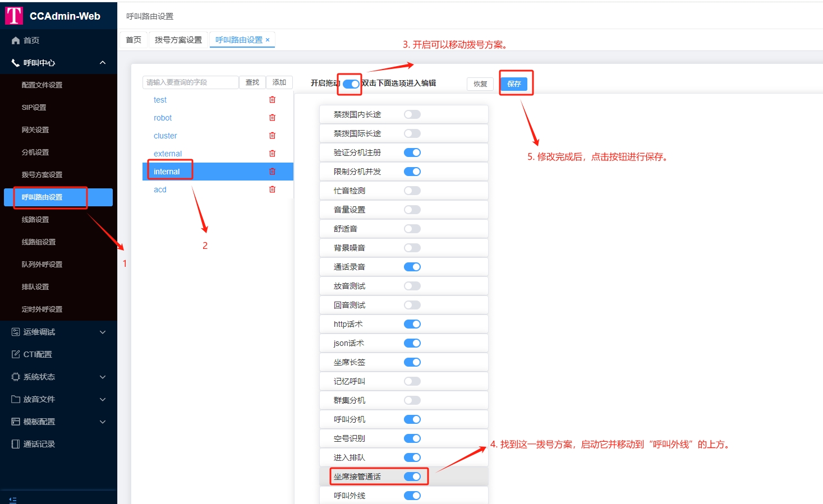823x504 pixels.
Task: Open the 首页 tab
Action: click(x=133, y=39)
